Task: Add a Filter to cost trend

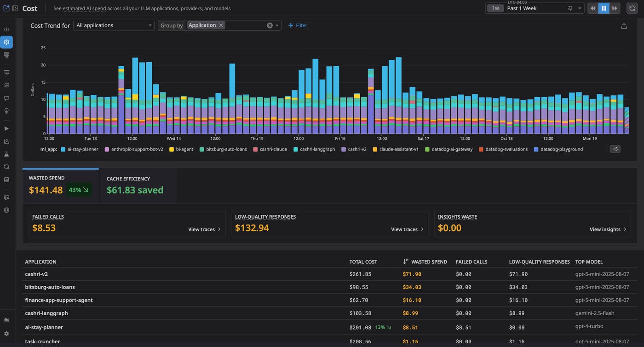Action: click(x=298, y=25)
